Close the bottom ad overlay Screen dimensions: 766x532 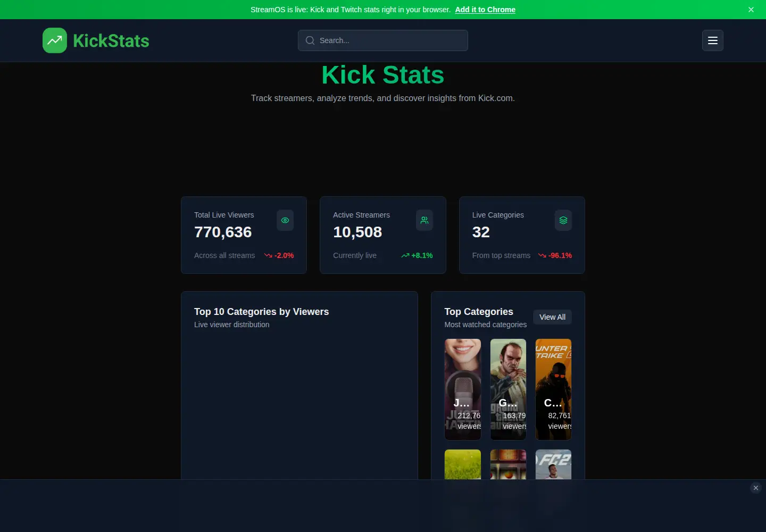click(756, 488)
